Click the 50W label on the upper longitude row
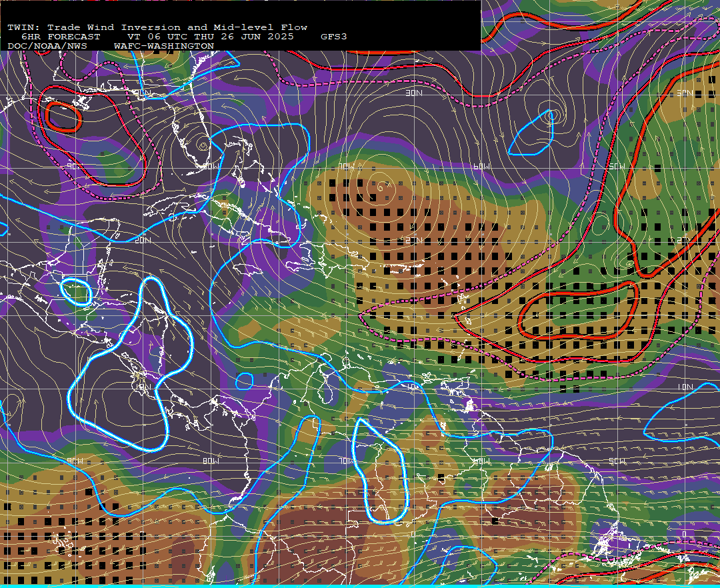This screenshot has width=720, height=588. (617, 167)
